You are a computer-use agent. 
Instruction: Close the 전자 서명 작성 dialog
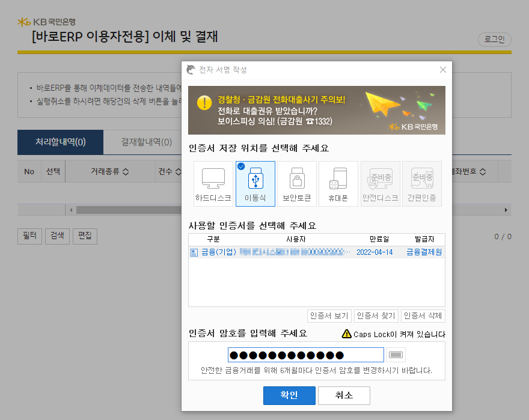[x=443, y=70]
